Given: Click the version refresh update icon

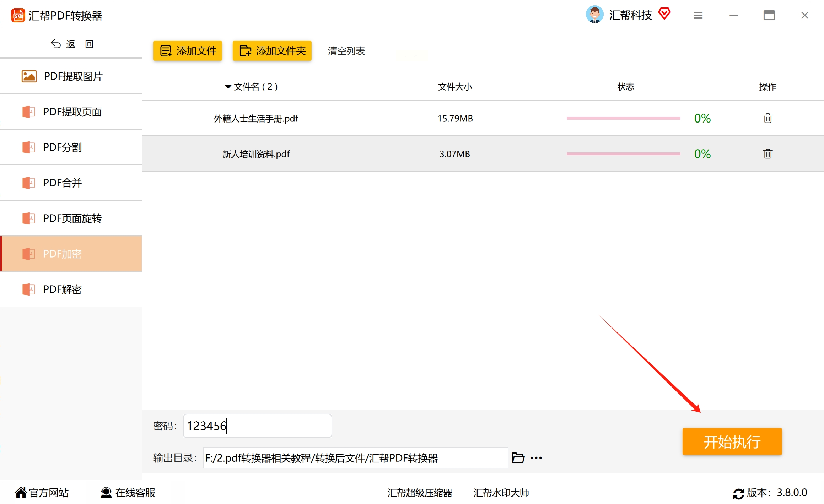Looking at the screenshot, I should [738, 493].
